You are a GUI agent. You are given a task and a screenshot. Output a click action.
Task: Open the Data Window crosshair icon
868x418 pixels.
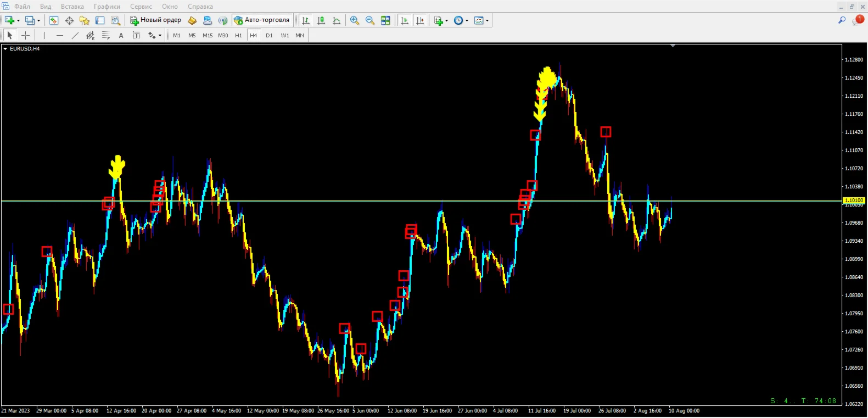pos(69,20)
